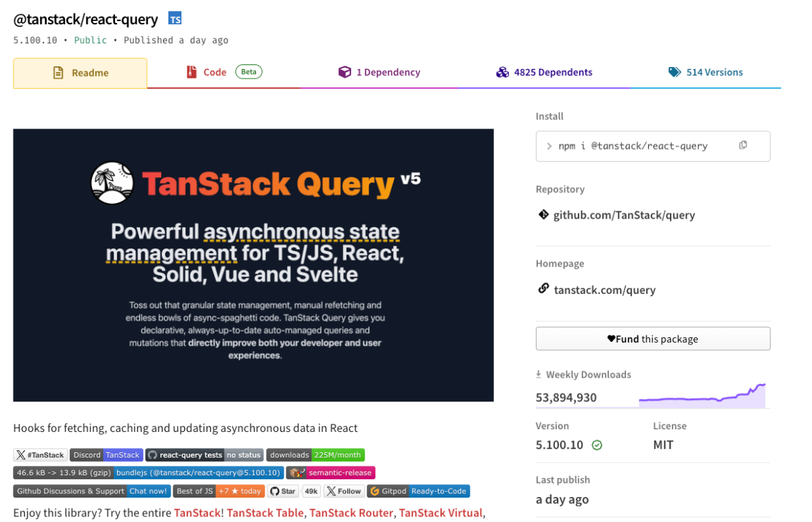Copy the npm install command
The image size is (812, 522).
(743, 146)
